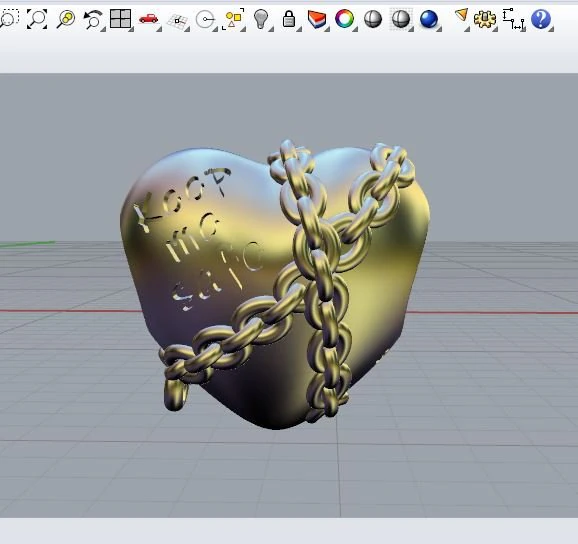This screenshot has height=544, width=578.
Task: Undo the last view change
Action: tap(94, 19)
